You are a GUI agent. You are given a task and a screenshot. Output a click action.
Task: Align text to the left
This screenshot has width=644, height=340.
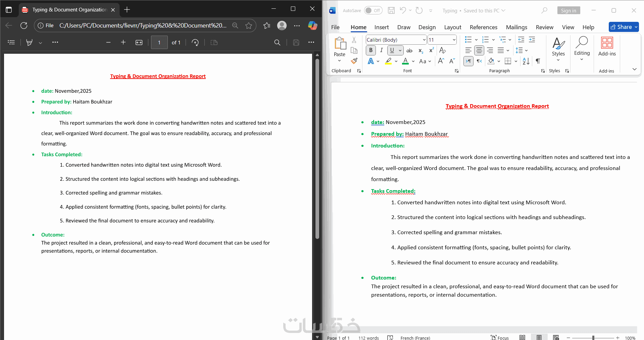468,50
